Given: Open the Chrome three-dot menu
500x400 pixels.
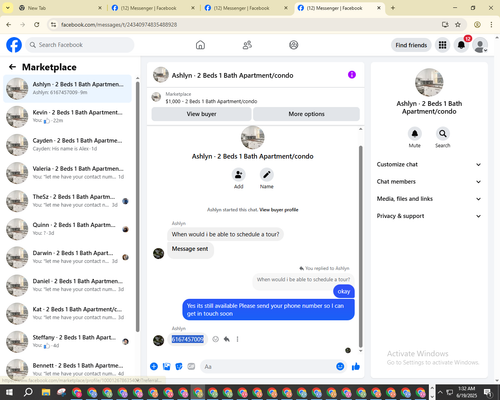Looking at the screenshot, I should [491, 25].
